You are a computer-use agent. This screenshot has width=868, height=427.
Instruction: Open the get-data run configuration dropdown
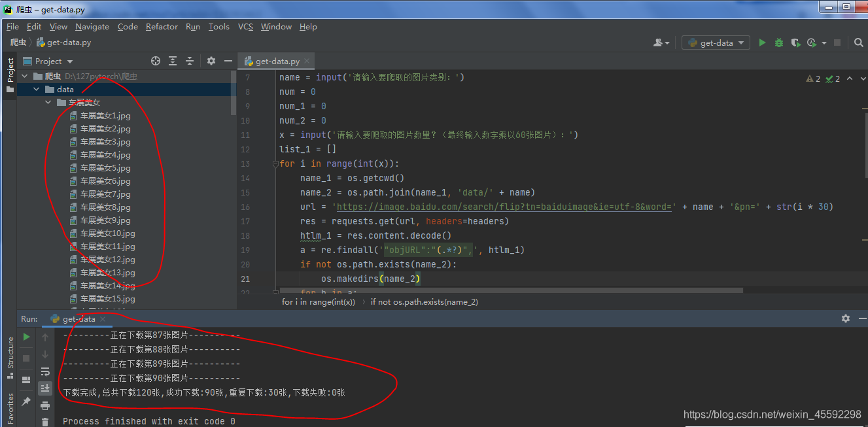tap(716, 43)
